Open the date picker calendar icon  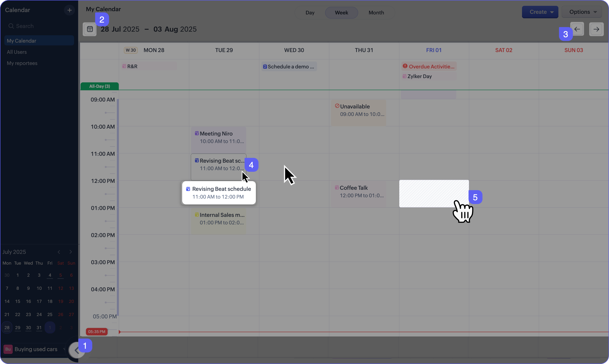click(x=90, y=29)
